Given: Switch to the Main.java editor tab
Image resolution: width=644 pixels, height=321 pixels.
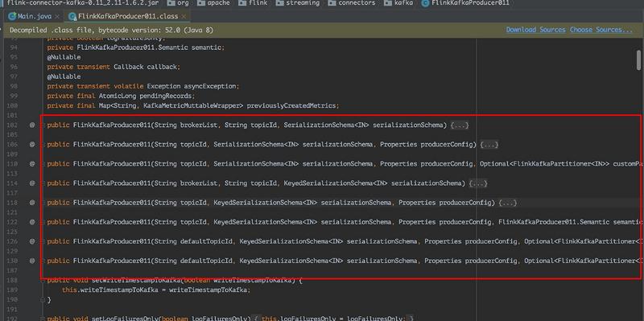Looking at the screenshot, I should 34,16.
